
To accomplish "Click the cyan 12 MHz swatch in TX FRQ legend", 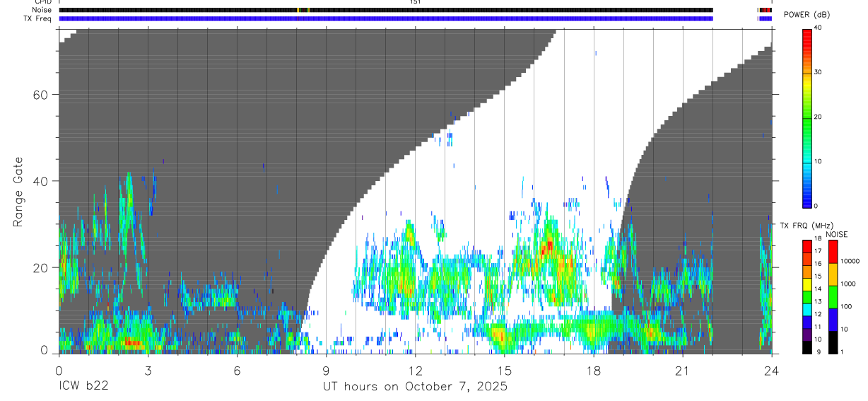I will pos(807,310).
